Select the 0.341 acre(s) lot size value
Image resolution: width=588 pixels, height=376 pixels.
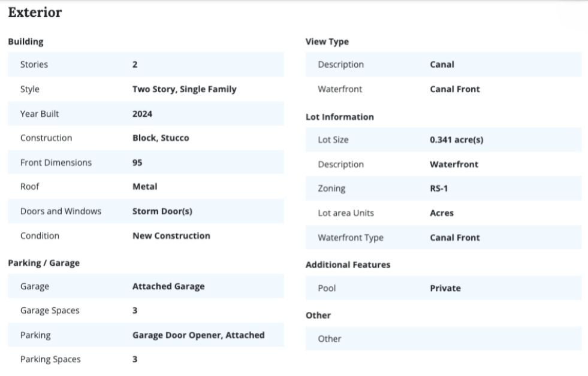point(456,140)
